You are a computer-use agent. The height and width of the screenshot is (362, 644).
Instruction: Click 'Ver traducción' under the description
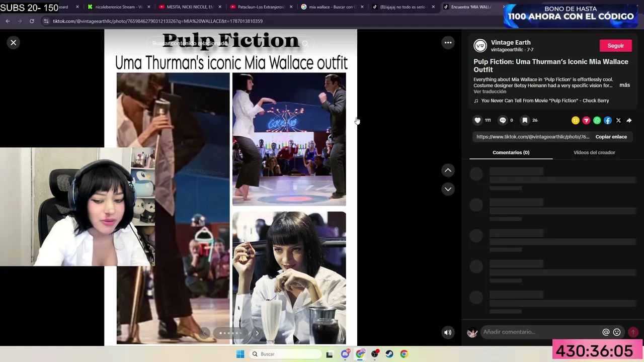490,92
